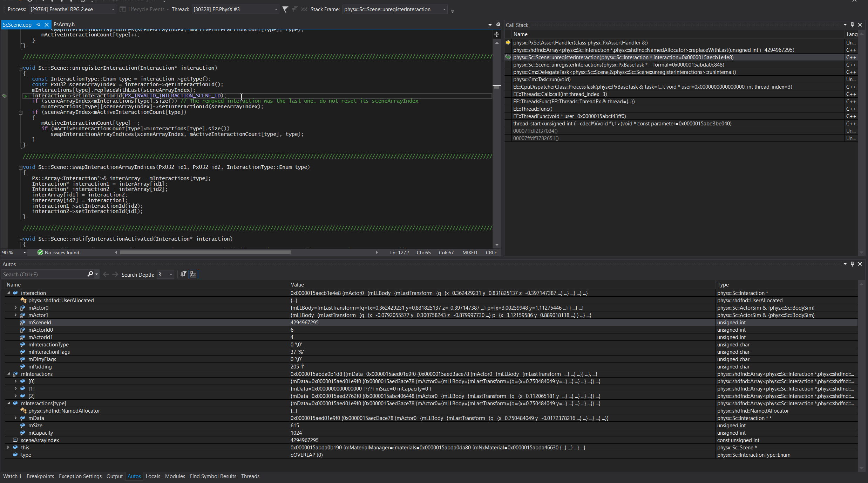Click the Lifecycle Events toolbar icon

pyautogui.click(x=122, y=9)
